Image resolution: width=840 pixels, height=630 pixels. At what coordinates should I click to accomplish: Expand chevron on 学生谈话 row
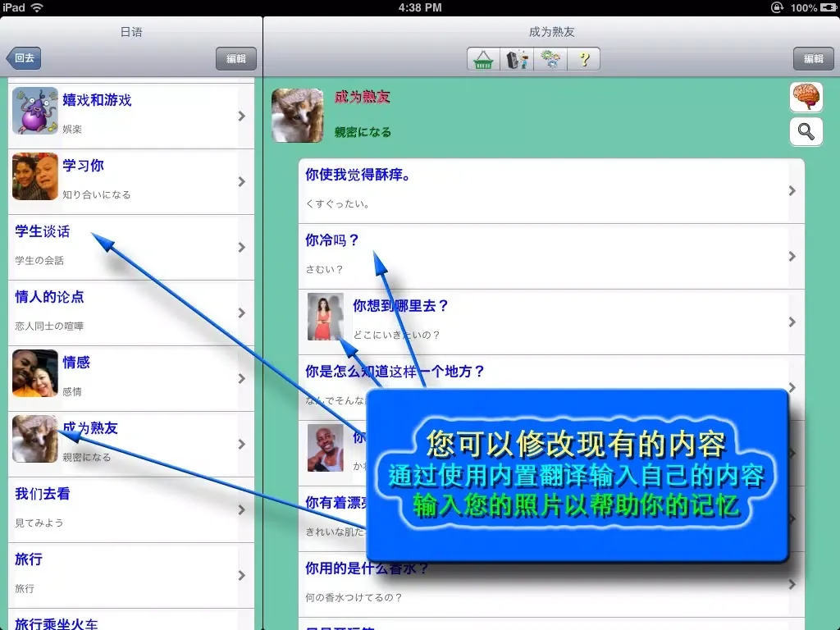pos(242,248)
